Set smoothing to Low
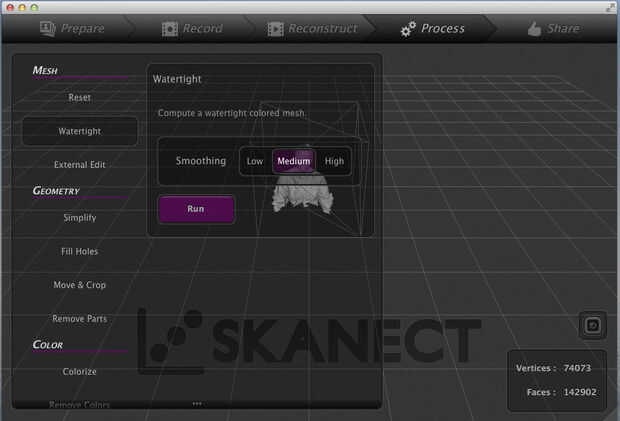 click(x=255, y=161)
